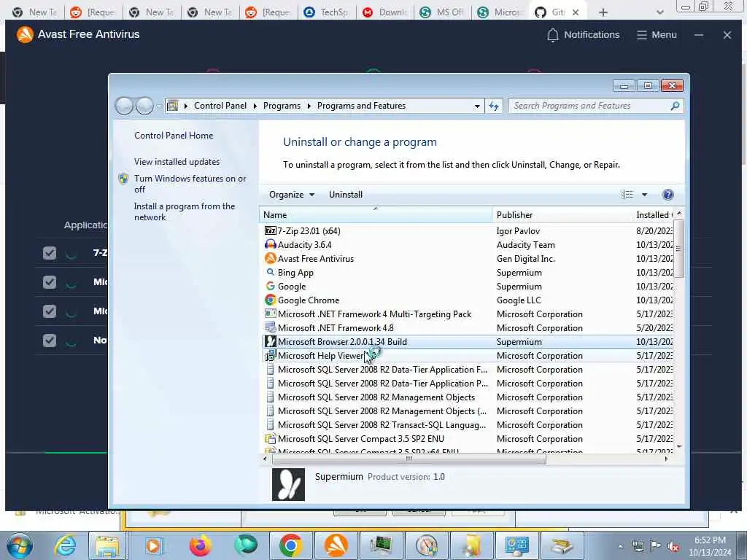
Task: Open Avast from the taskbar
Action: (x=336, y=545)
